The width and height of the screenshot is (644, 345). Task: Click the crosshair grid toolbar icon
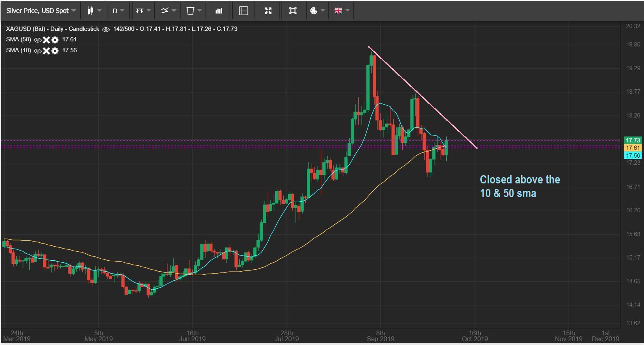[244, 11]
